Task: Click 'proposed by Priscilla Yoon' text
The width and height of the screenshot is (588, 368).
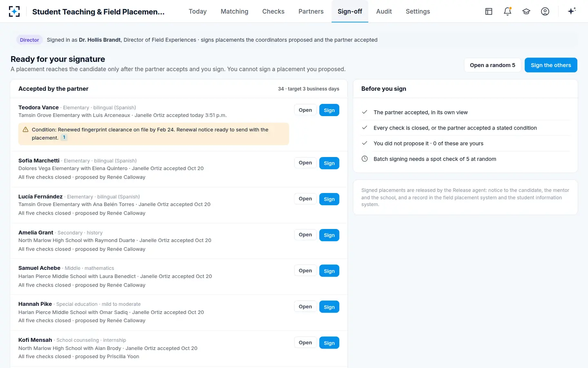Action: pyautogui.click(x=107, y=357)
